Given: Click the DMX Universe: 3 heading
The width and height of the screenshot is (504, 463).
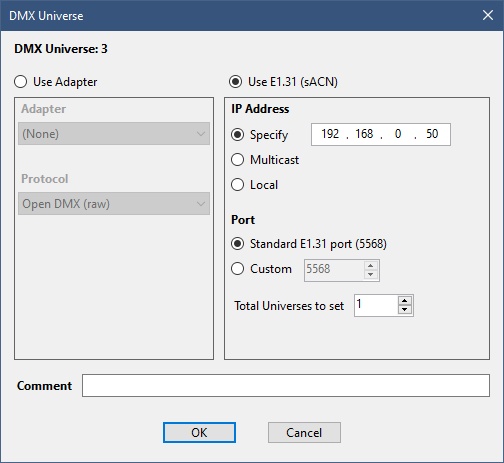Looking at the screenshot, I should click(x=61, y=49).
